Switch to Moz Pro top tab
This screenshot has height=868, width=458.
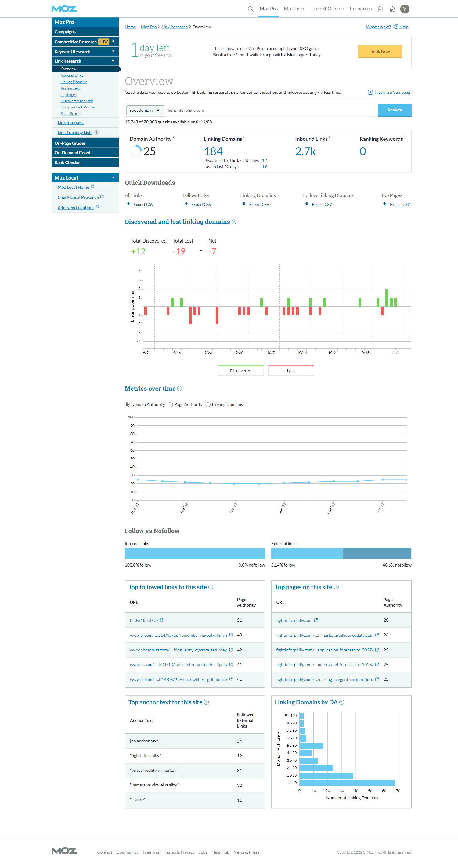click(269, 9)
